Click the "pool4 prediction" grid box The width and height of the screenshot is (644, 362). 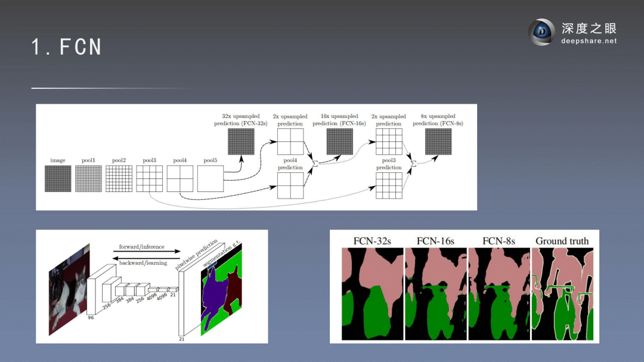290,185
